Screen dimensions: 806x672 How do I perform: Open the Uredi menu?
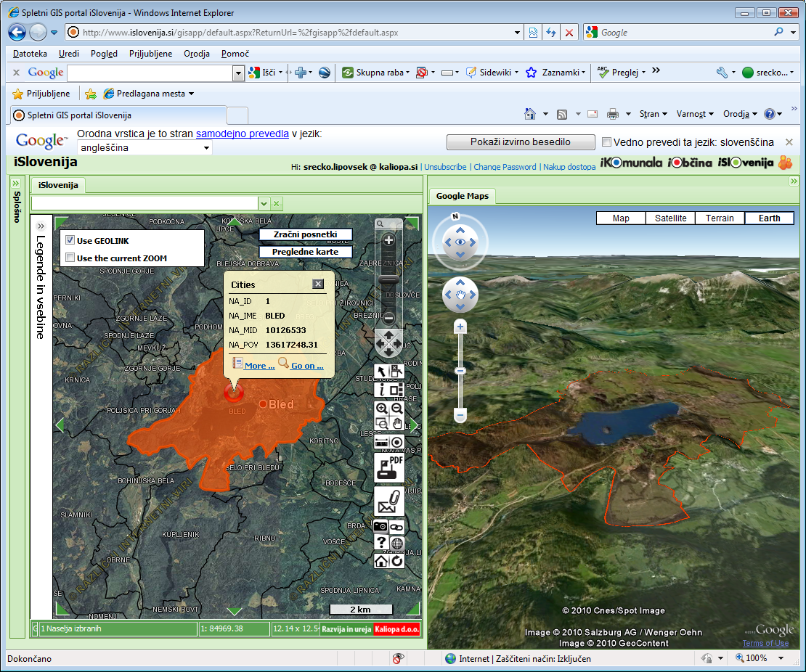(x=69, y=54)
